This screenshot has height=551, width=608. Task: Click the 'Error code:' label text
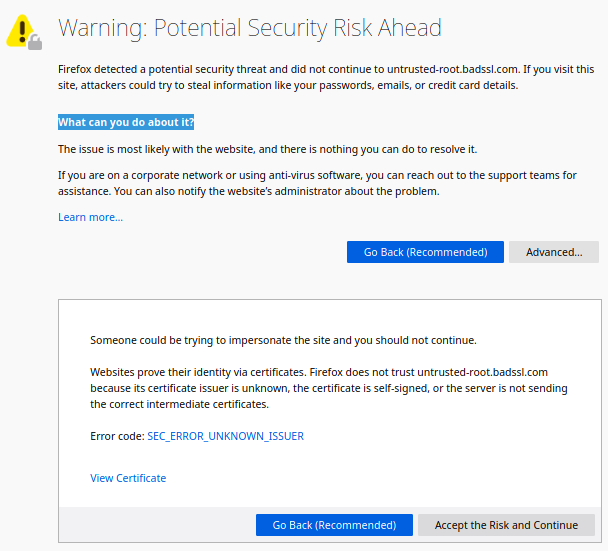117,436
